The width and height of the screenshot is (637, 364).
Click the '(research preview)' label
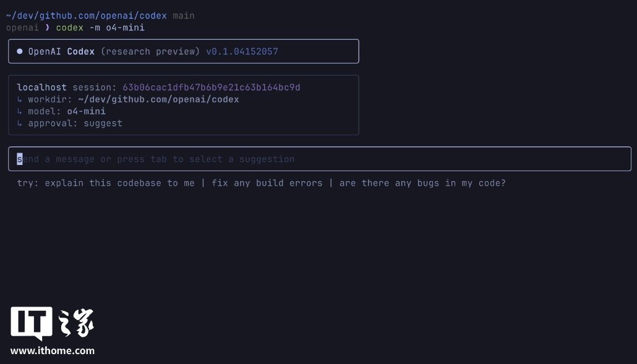150,51
